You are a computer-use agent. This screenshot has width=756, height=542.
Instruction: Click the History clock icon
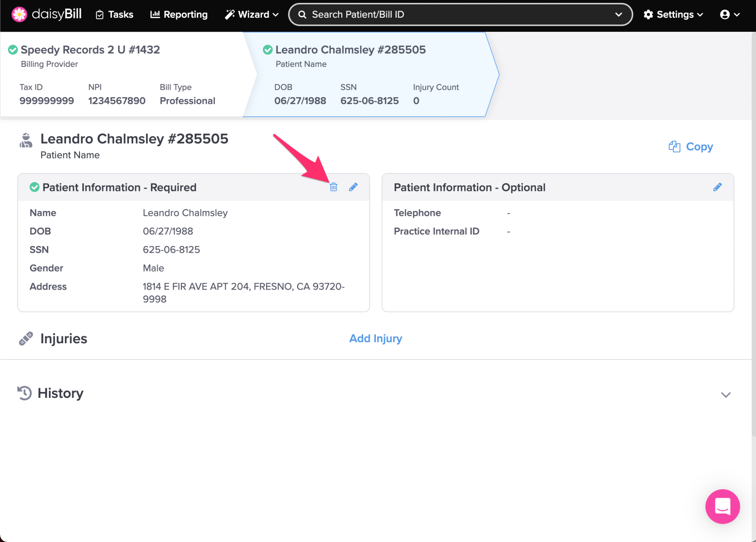click(x=25, y=393)
